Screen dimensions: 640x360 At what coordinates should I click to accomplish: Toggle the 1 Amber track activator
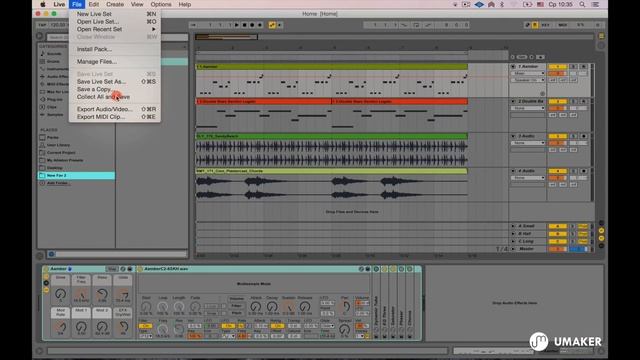[x=558, y=66]
